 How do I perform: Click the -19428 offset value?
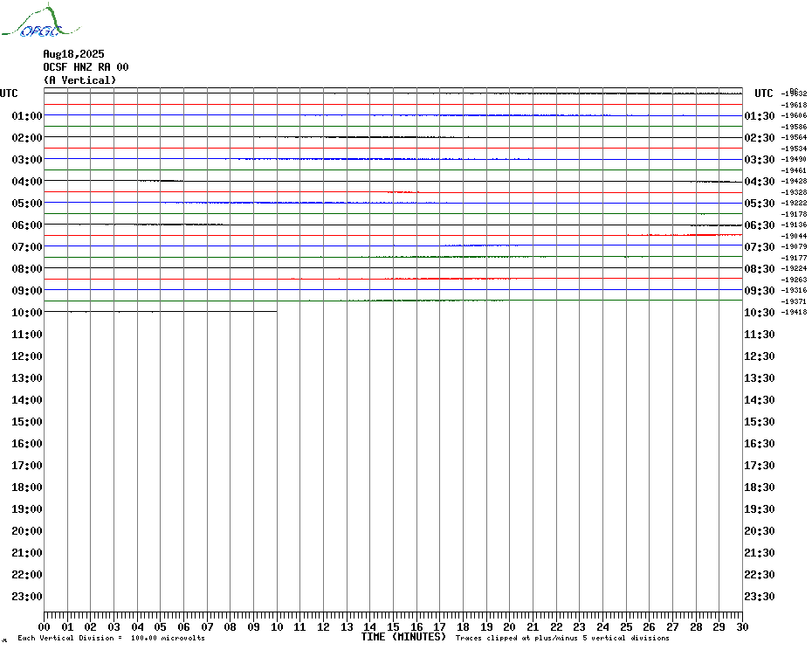click(x=794, y=181)
